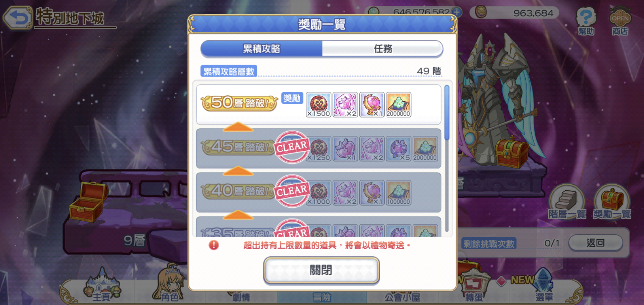Select the 1500 coin reward in 50層 row
The height and width of the screenshot is (305, 644).
click(x=318, y=104)
